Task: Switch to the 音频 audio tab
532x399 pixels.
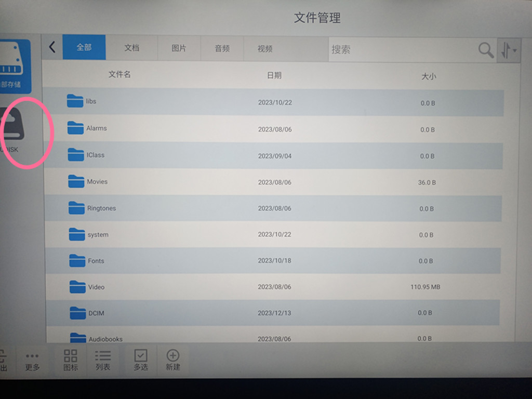Action: pyautogui.click(x=222, y=48)
